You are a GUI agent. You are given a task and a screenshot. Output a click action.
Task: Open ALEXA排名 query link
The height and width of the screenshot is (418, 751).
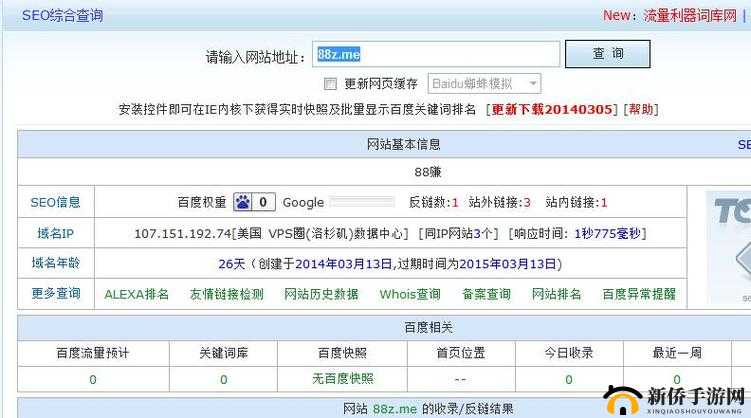tap(137, 294)
